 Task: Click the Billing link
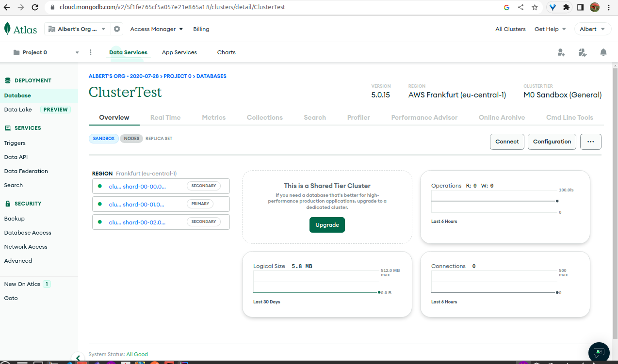[x=201, y=29]
